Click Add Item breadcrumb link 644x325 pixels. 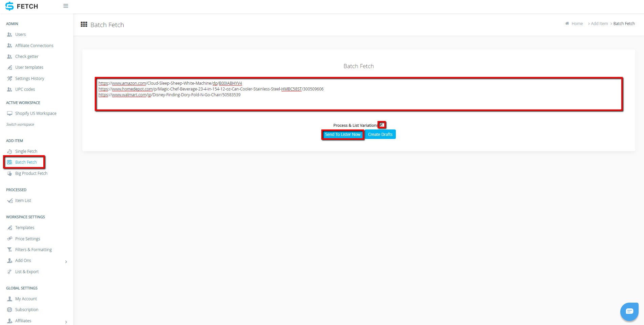[599, 24]
